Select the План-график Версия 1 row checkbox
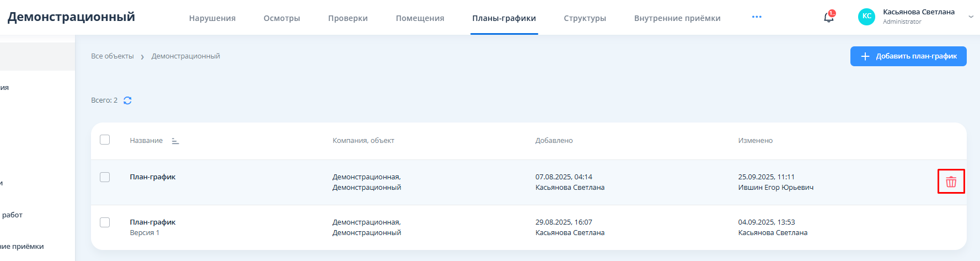 point(105,222)
